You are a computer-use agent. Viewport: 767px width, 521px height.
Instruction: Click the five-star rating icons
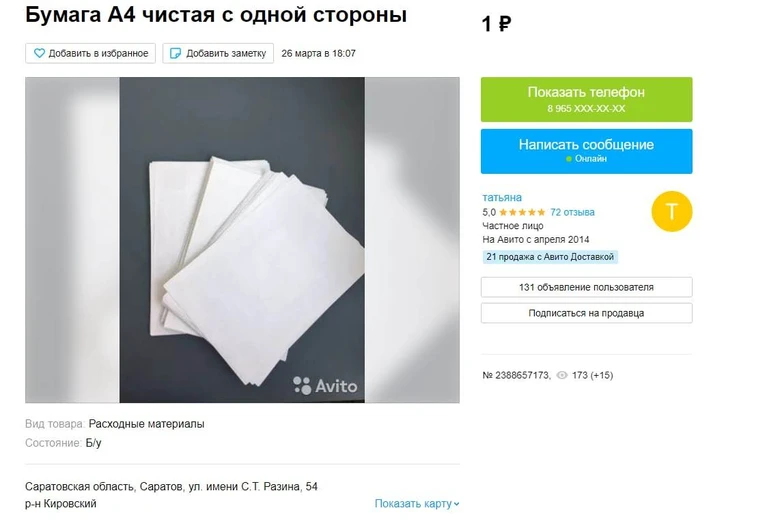(522, 212)
